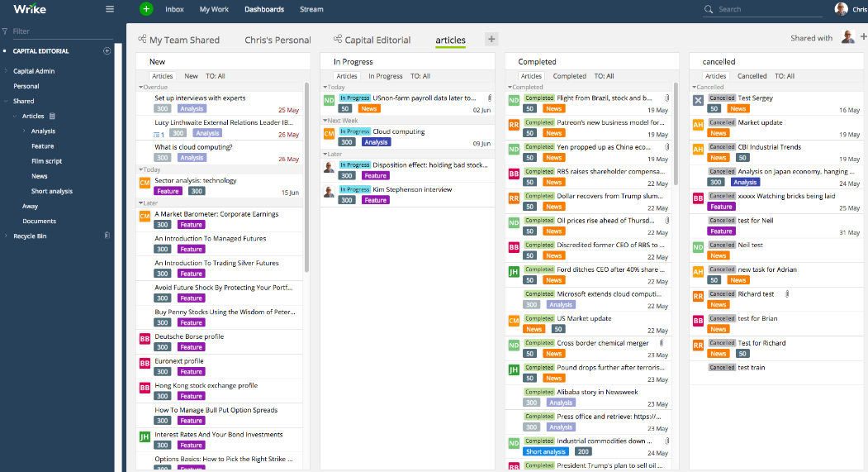Image resolution: width=868 pixels, height=472 pixels.
Task: Click Feature tag on Sector analysis task
Action: click(x=168, y=191)
